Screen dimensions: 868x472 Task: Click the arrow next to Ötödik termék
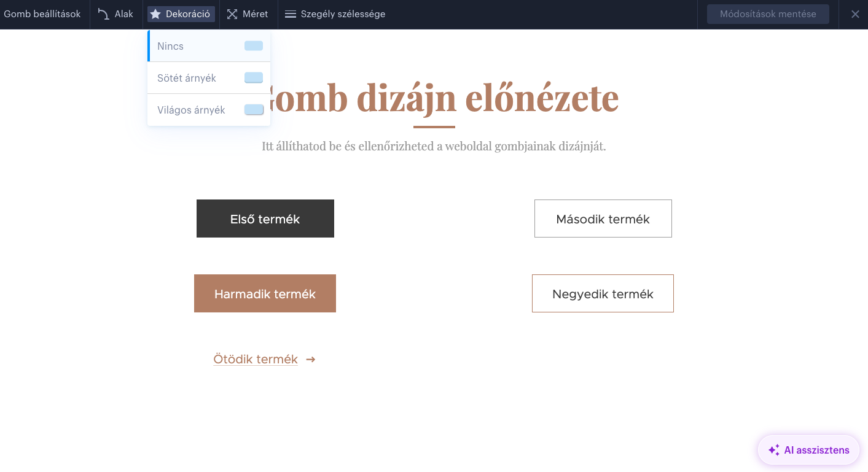point(311,359)
